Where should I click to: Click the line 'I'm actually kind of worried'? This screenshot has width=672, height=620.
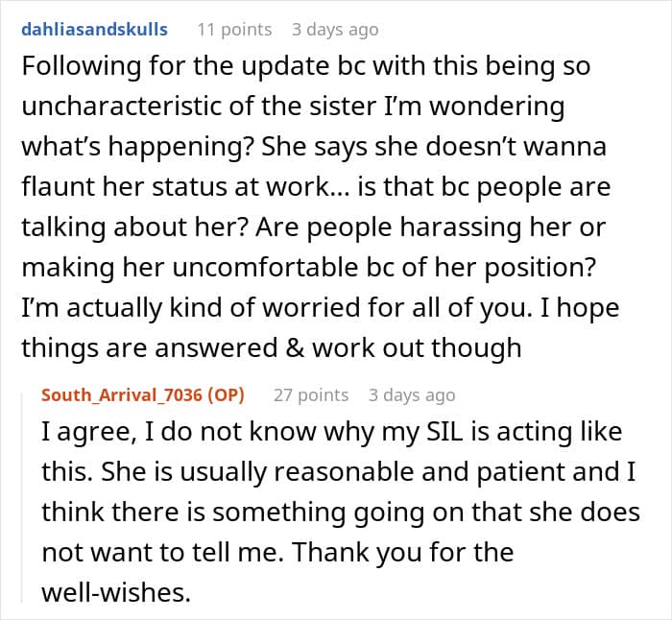pos(321,308)
